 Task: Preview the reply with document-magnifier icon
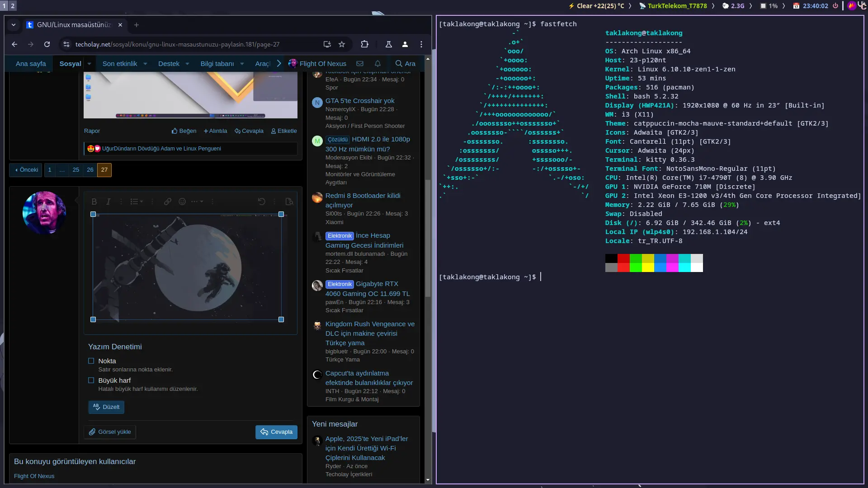coord(289,202)
